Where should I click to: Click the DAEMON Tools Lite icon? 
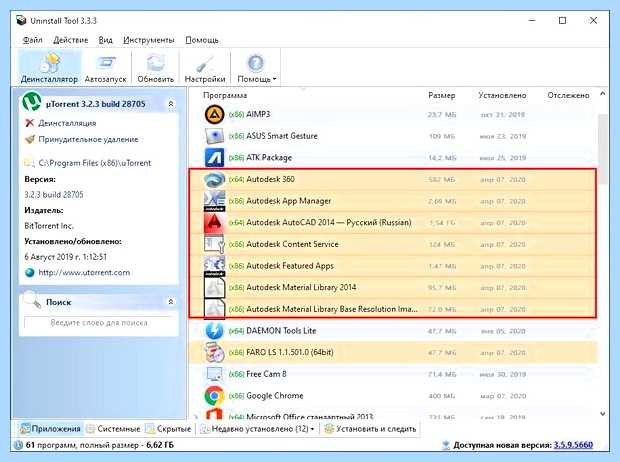click(x=215, y=331)
